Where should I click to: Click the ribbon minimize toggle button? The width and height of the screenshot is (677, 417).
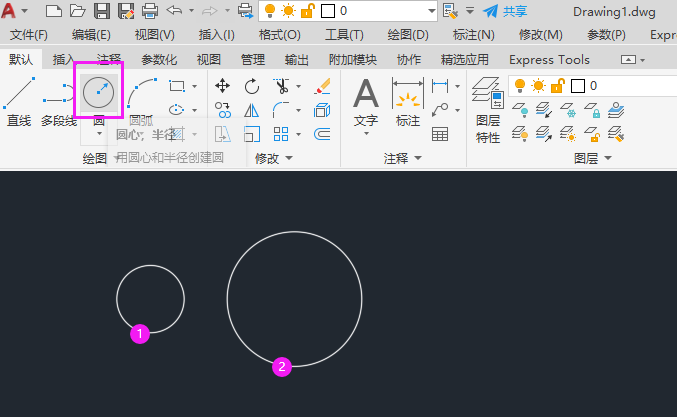(628, 60)
